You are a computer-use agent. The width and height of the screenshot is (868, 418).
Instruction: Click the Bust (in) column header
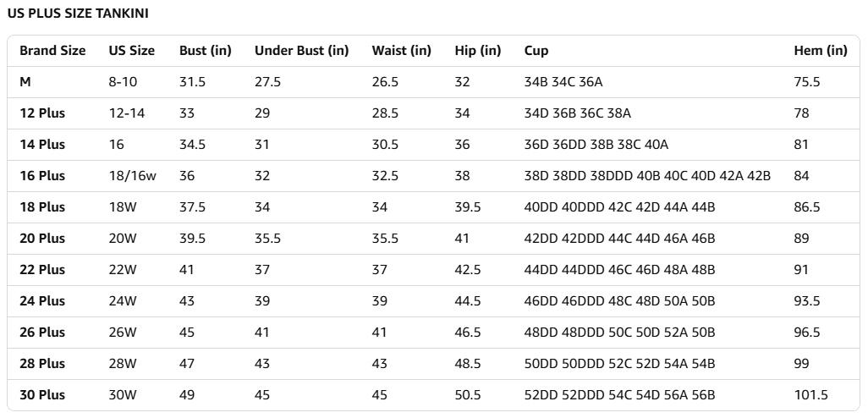coord(205,51)
